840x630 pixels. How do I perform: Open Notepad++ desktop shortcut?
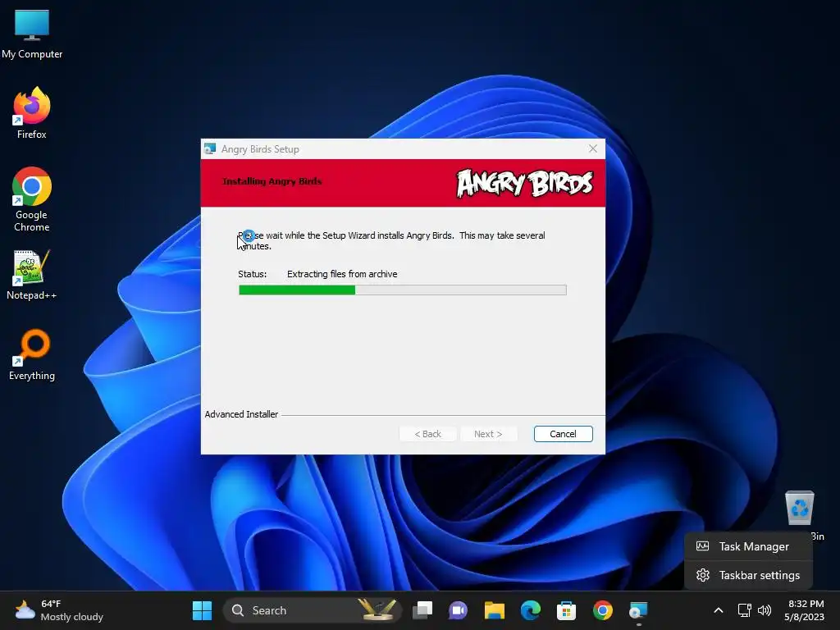32,274
